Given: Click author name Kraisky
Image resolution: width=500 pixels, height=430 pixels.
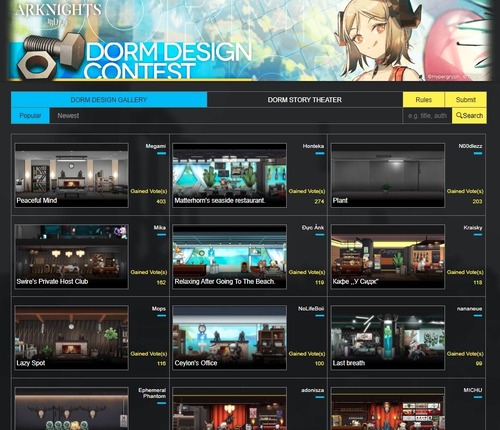Looking at the screenshot, I should click(473, 227).
